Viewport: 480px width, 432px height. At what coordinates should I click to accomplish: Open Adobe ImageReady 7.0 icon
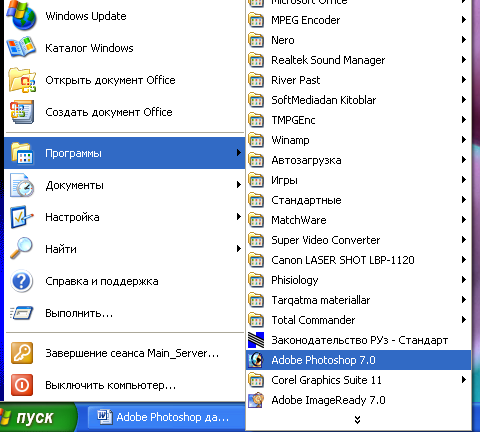click(256, 400)
